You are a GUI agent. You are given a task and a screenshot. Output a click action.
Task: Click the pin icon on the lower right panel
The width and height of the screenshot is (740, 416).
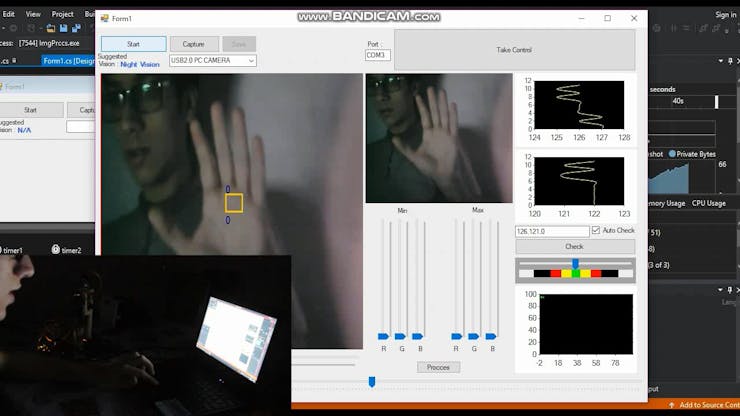click(730, 289)
